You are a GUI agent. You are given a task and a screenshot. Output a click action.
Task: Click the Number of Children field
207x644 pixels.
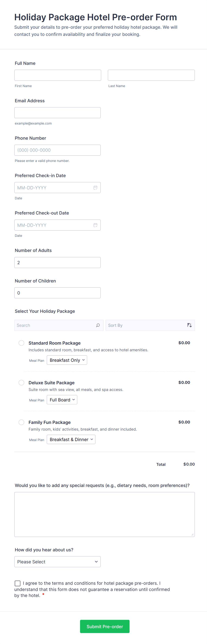[x=57, y=293]
